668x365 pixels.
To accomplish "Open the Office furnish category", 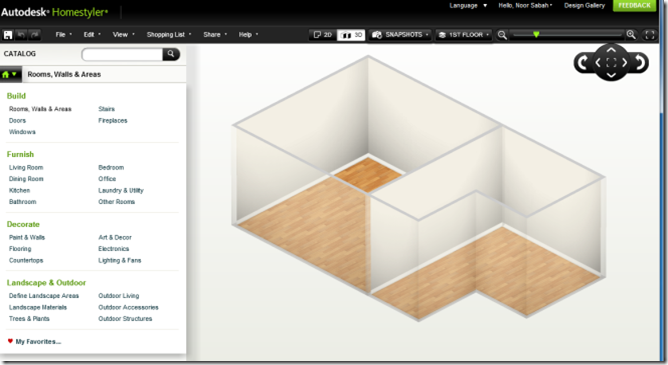I will coord(107,179).
